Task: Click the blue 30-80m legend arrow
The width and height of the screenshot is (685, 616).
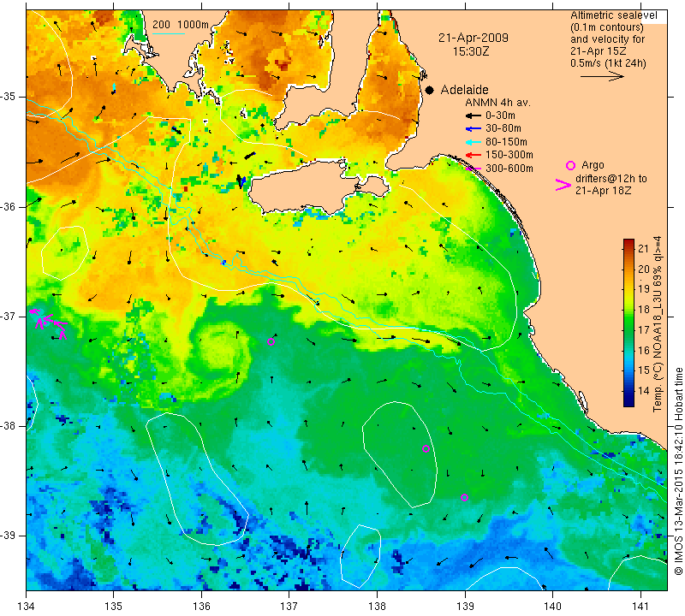Action: (473, 129)
